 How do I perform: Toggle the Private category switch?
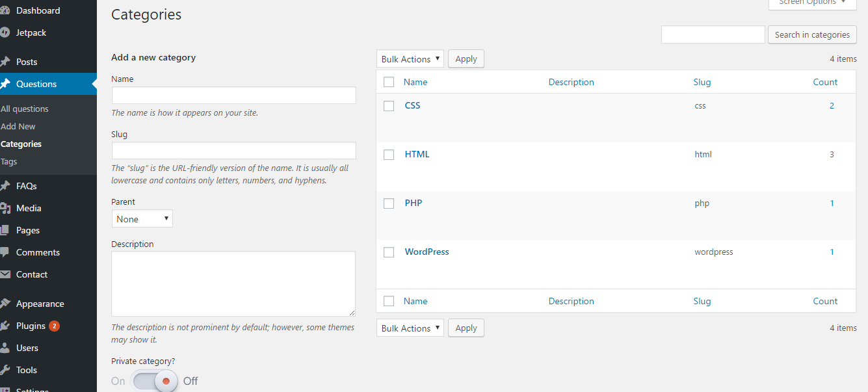pyautogui.click(x=155, y=381)
